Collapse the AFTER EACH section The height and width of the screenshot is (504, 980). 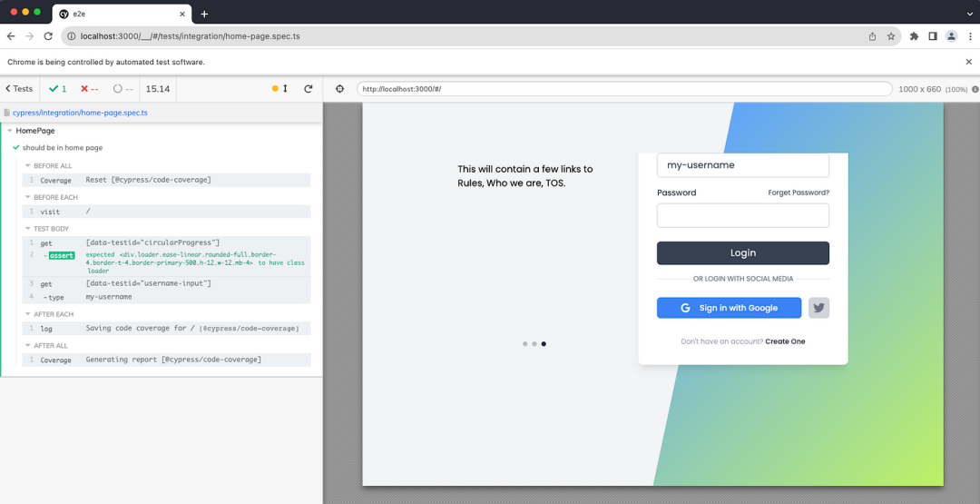coord(49,314)
